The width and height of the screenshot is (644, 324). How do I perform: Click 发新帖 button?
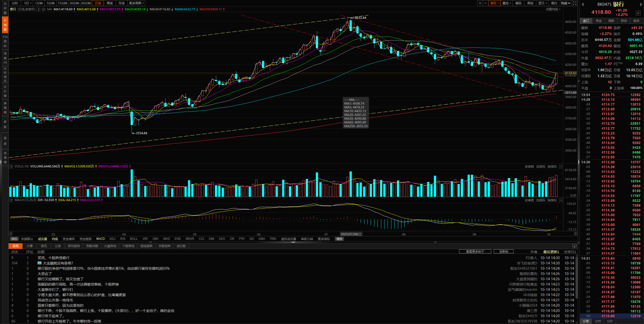pyautogui.click(x=504, y=252)
